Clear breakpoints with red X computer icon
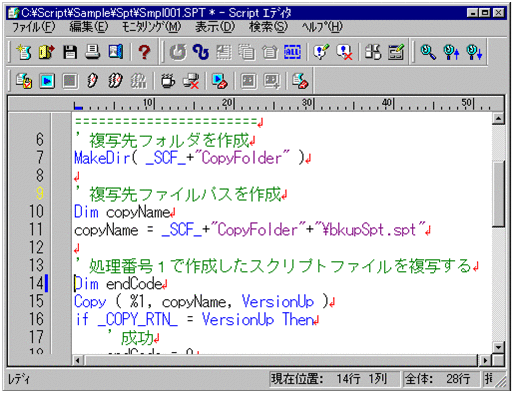 pyautogui.click(x=191, y=81)
